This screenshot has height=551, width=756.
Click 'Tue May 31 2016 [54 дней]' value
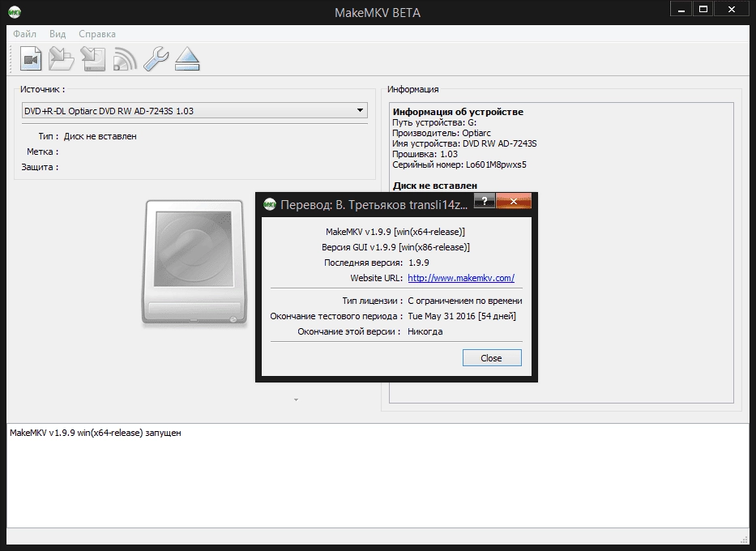[x=462, y=316]
